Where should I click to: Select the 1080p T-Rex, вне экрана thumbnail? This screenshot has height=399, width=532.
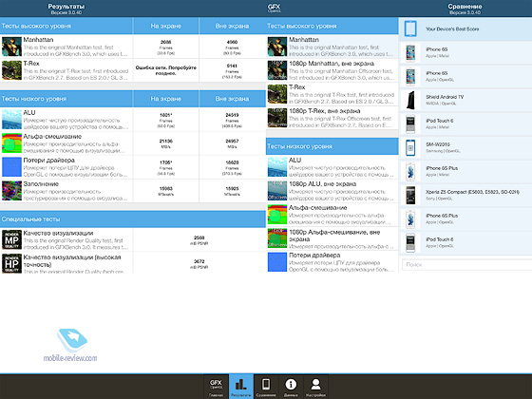(x=277, y=118)
